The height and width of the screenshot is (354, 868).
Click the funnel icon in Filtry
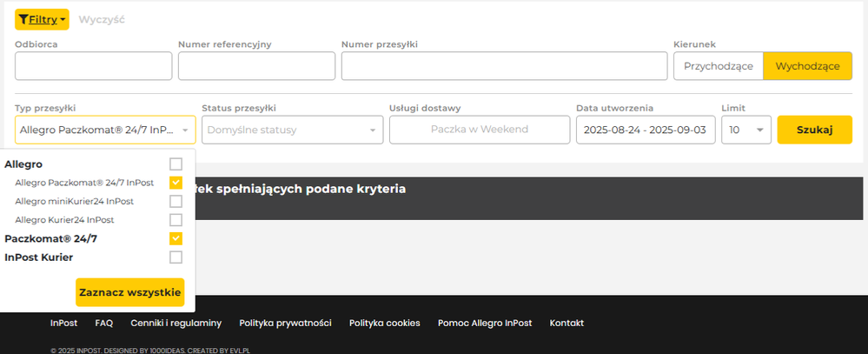[x=23, y=20]
